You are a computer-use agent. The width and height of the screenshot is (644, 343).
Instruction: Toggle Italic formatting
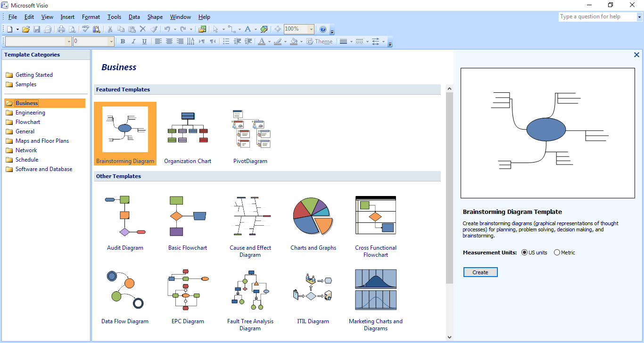tap(133, 41)
